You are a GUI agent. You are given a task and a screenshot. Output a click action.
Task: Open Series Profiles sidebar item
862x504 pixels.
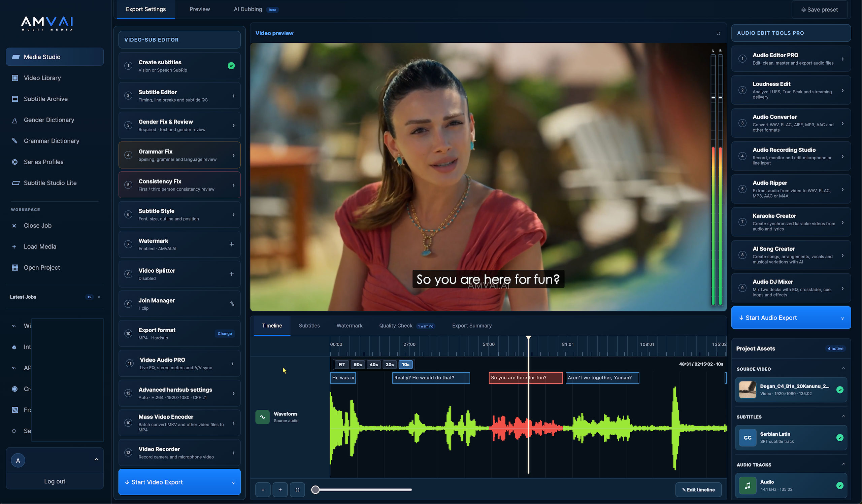[55, 162]
